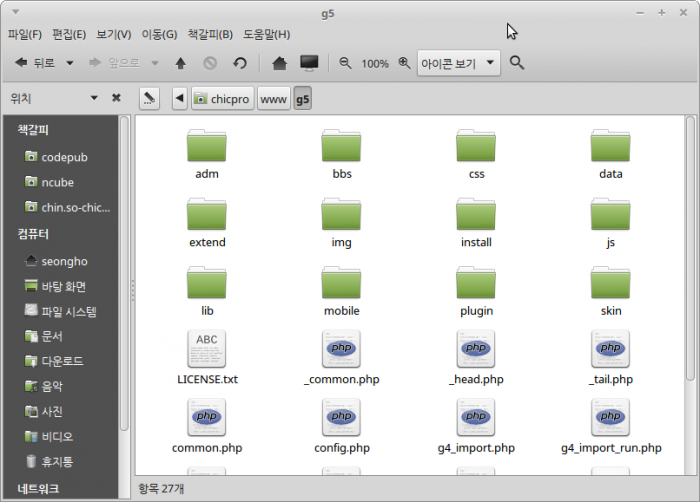Toggle location entry edit pencil button
Screen dimensions: 700x502
(x=149, y=99)
